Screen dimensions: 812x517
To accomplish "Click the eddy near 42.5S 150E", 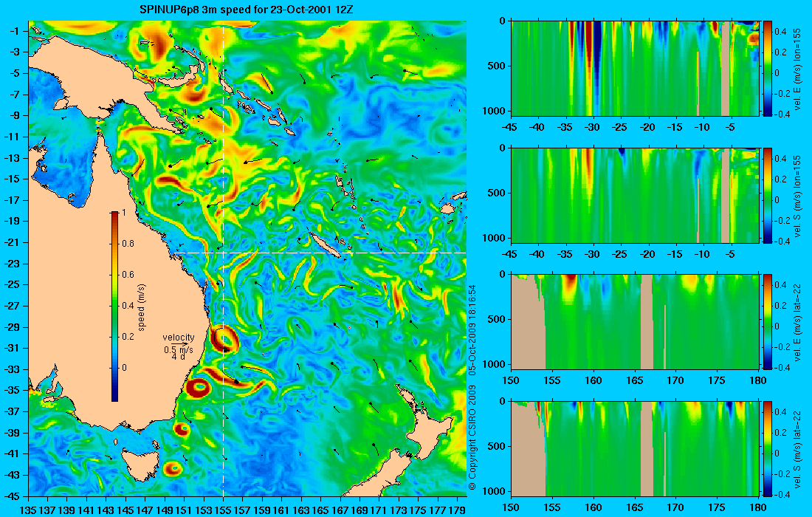I will coord(173,469).
